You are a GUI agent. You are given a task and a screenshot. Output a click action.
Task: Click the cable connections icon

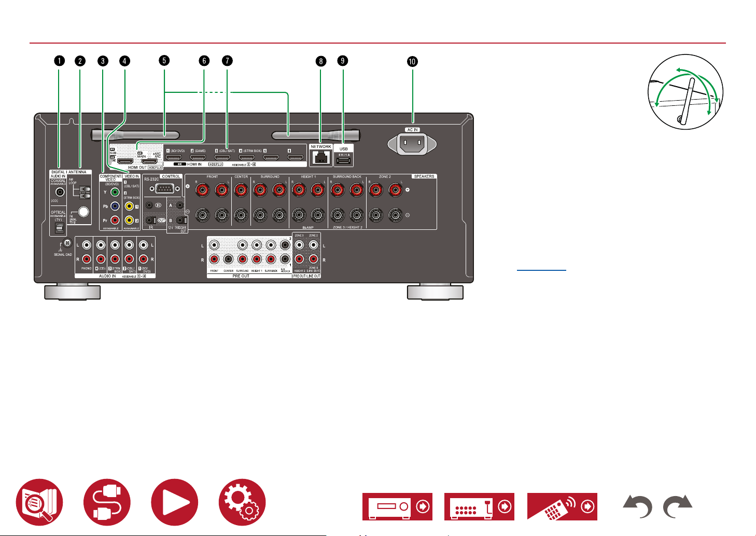(x=107, y=502)
